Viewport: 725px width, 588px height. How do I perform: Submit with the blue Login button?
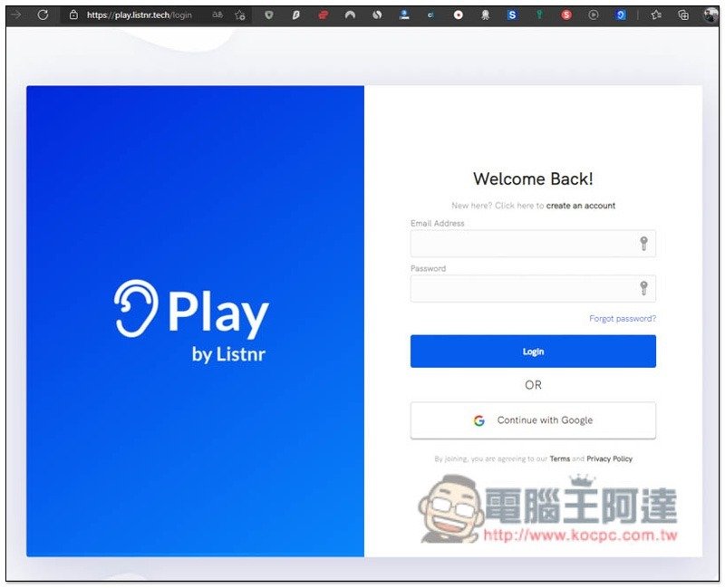coord(533,352)
